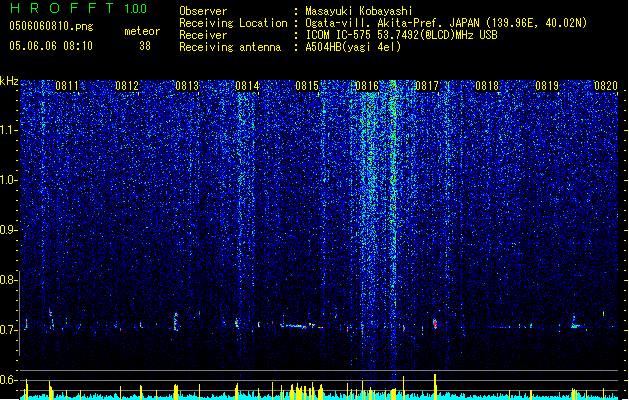Viewport: 629px width, 400px height.
Task: Click the 0816 time marker
Action: coord(367,86)
